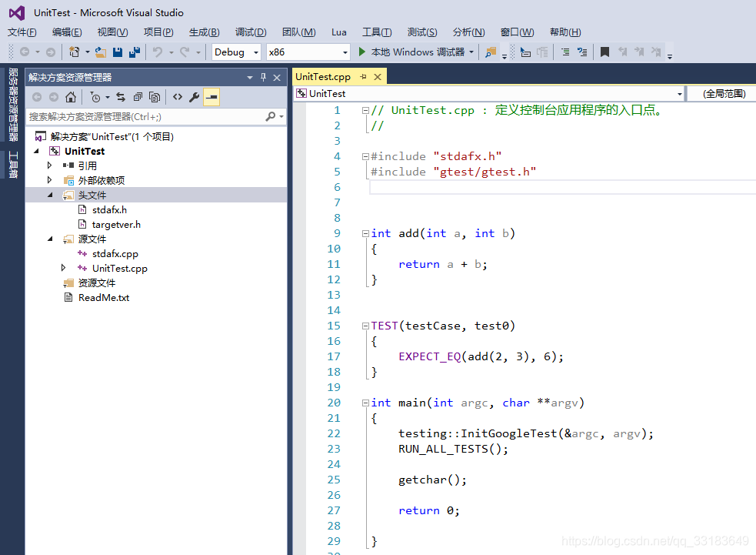Open the local Windows debugger dropdown arrow

pyautogui.click(x=471, y=52)
